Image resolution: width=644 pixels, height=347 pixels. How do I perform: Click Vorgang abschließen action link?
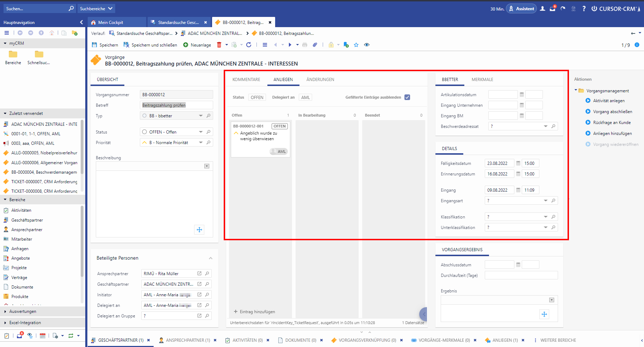612,112
